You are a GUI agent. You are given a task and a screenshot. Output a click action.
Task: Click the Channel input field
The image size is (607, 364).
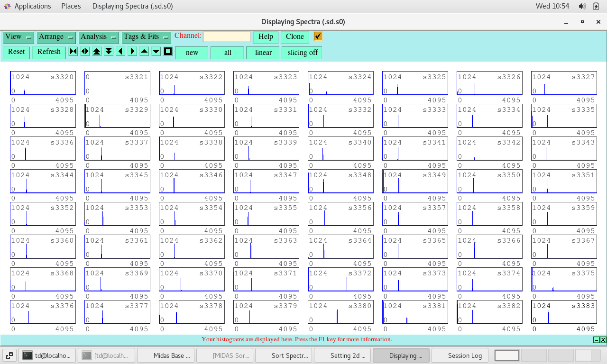click(x=227, y=37)
